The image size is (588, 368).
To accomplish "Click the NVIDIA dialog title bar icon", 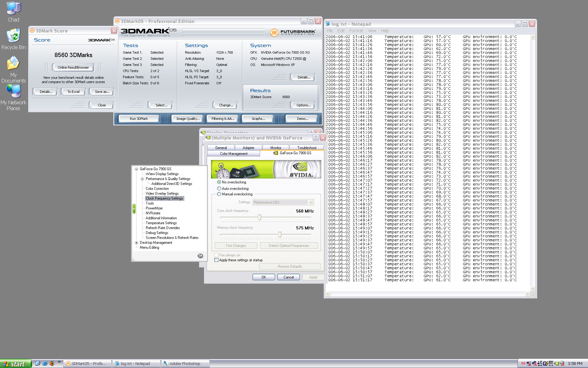I will click(208, 138).
